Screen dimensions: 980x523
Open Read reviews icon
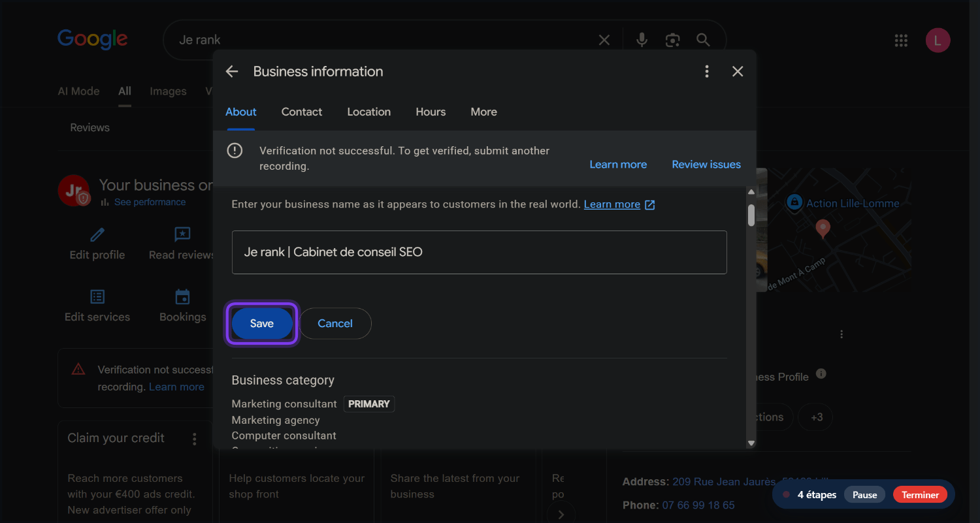tap(182, 234)
